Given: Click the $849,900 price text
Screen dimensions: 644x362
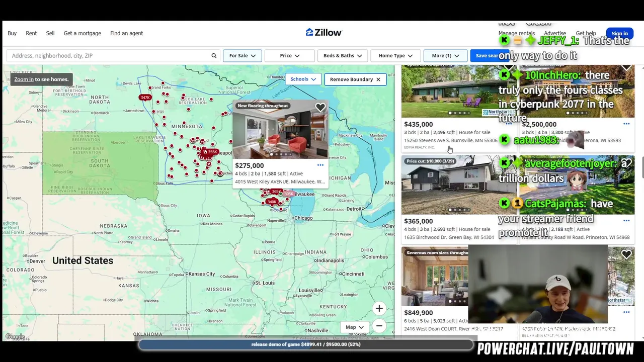Looking at the screenshot, I should pyautogui.click(x=419, y=313).
